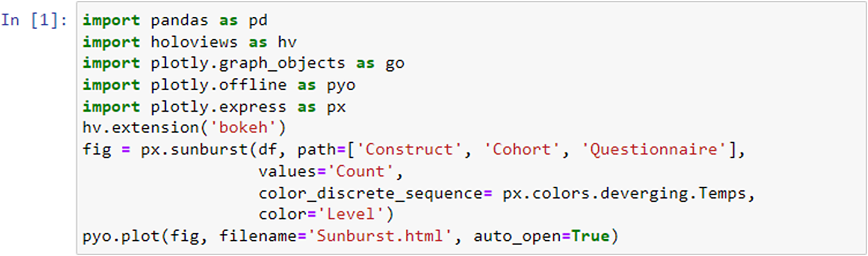Image resolution: width=868 pixels, height=256 pixels.
Task: Click the color_discrete_sequence parameter name
Action: coord(370,194)
